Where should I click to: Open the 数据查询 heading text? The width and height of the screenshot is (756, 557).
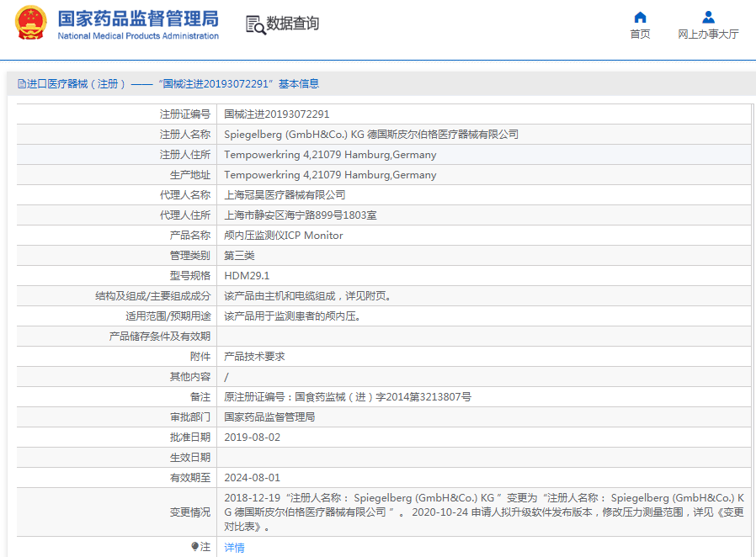click(293, 24)
